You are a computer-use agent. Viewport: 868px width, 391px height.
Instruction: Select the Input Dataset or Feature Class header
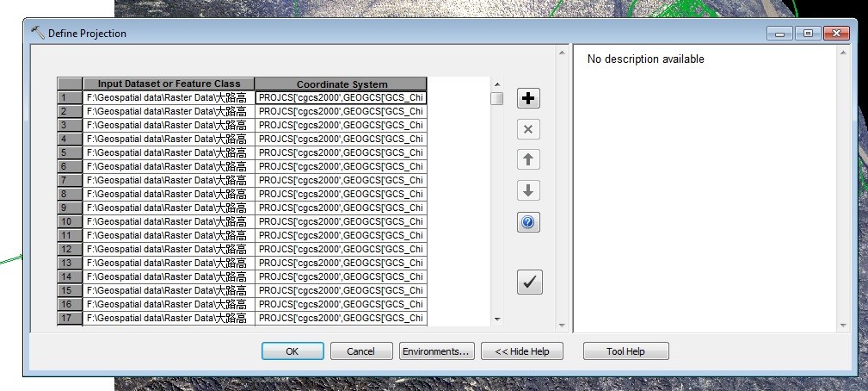[x=169, y=84]
